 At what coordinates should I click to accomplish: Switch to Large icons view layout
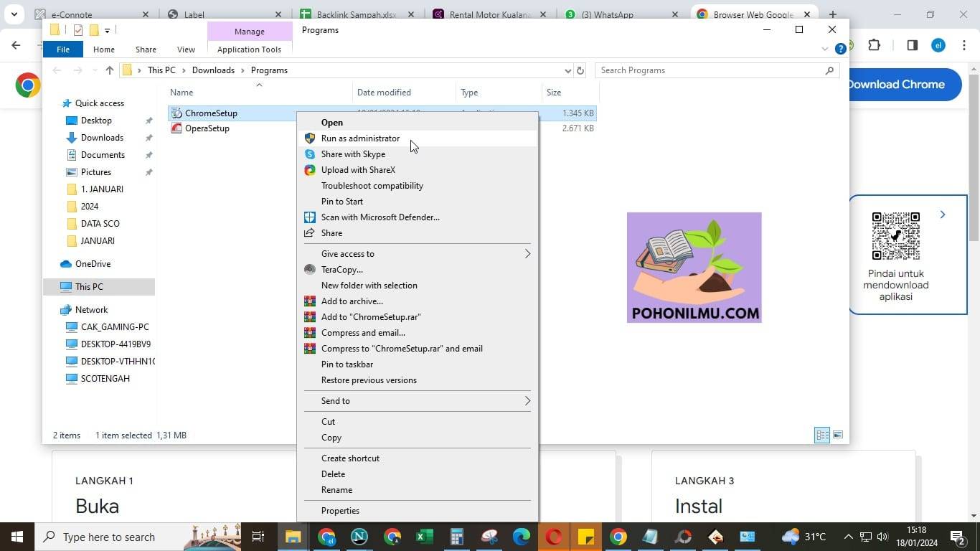837,435
